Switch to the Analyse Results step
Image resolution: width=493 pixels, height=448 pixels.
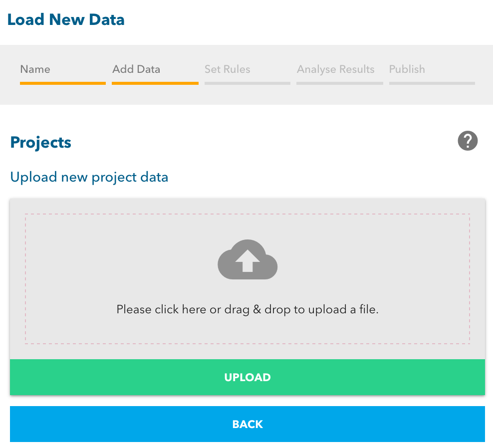tap(336, 69)
